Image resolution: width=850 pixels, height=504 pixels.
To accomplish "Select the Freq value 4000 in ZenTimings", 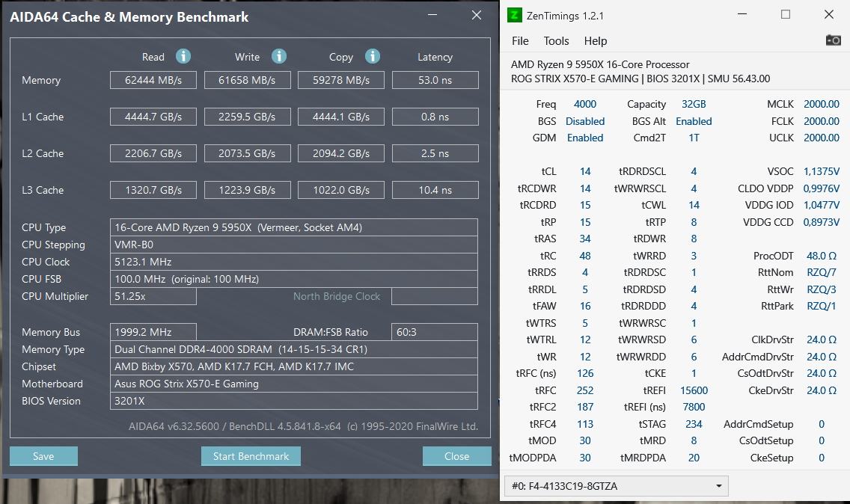I will pos(585,104).
